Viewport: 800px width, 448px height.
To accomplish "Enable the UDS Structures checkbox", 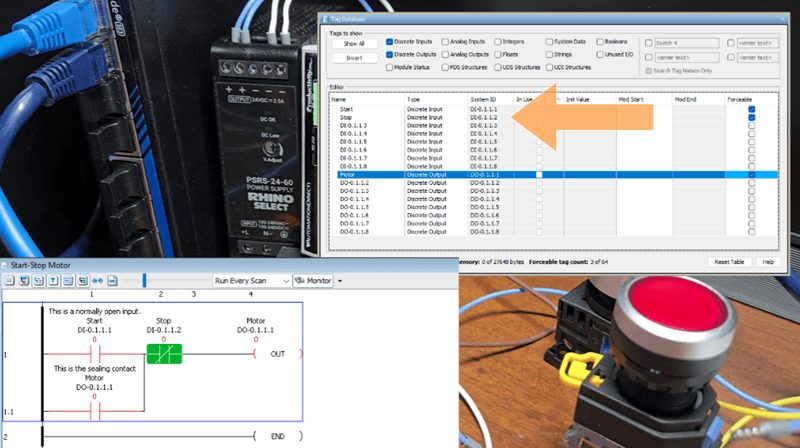I will (497, 67).
